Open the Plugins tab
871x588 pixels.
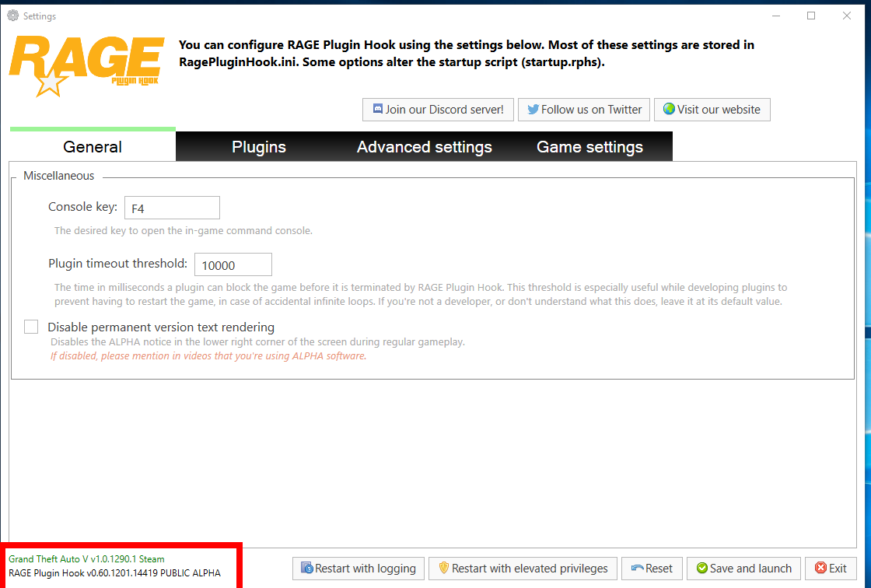tap(259, 146)
